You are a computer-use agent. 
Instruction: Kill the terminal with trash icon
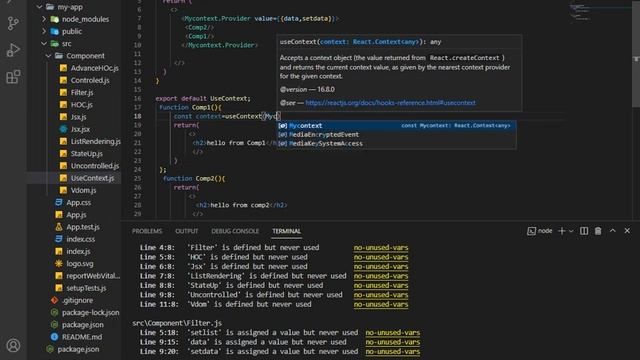click(598, 231)
